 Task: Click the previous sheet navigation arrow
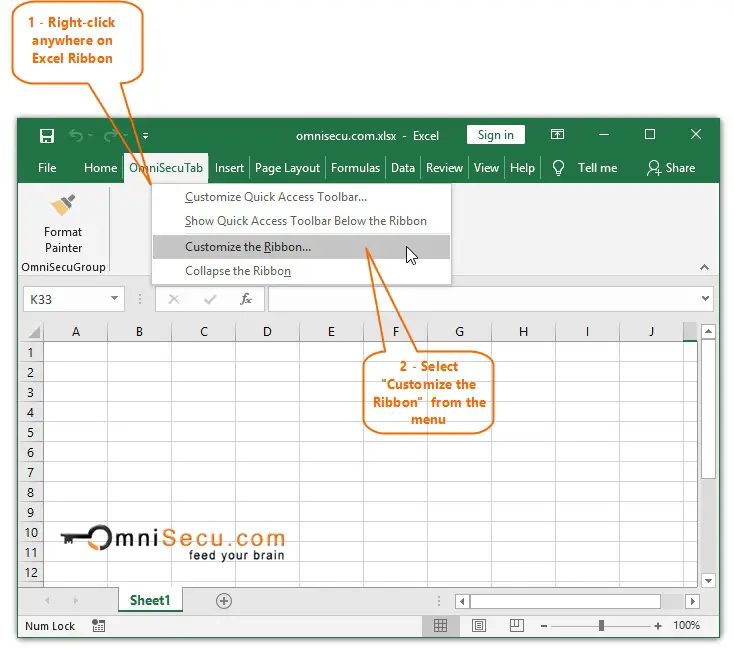pos(47,601)
